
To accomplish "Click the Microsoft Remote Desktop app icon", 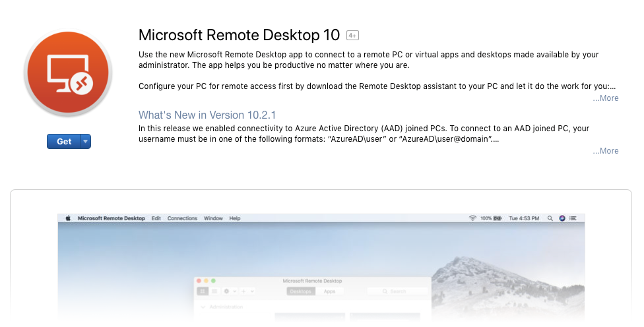I will coord(68,73).
